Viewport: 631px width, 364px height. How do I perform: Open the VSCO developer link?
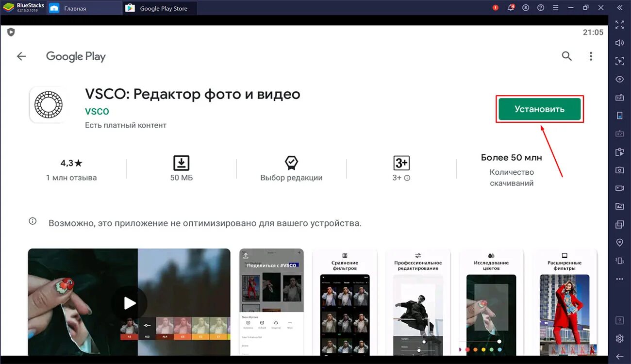pyautogui.click(x=97, y=111)
